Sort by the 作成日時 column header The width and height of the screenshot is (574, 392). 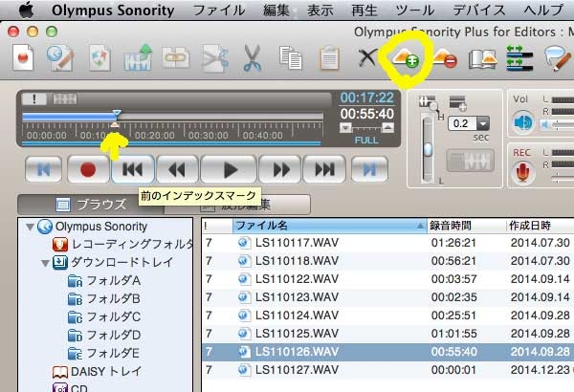pyautogui.click(x=541, y=226)
